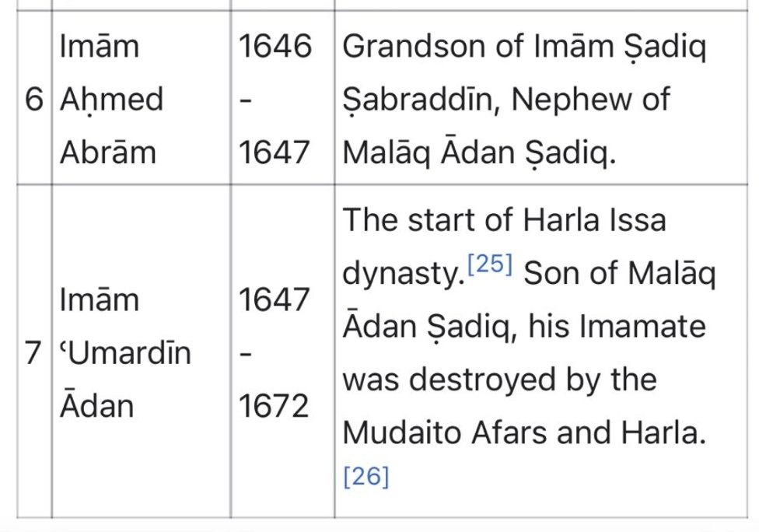Click row number 6 cell

34,99
